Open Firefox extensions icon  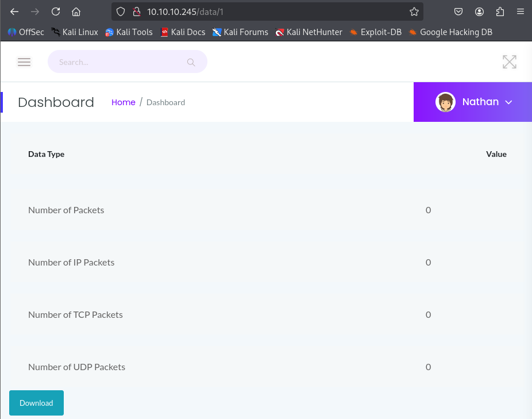click(x=500, y=11)
